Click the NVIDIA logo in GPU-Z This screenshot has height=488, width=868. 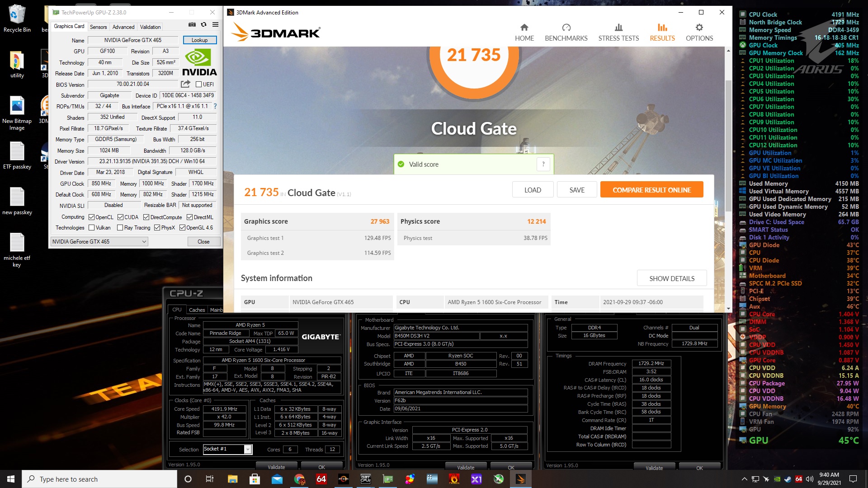(199, 62)
